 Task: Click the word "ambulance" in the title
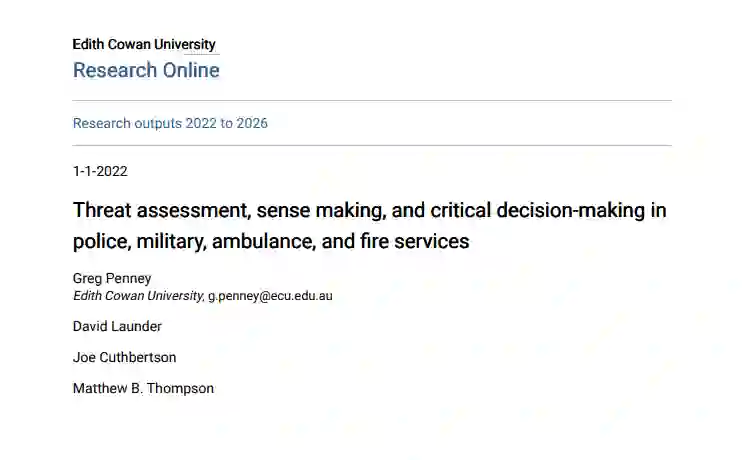pos(263,241)
